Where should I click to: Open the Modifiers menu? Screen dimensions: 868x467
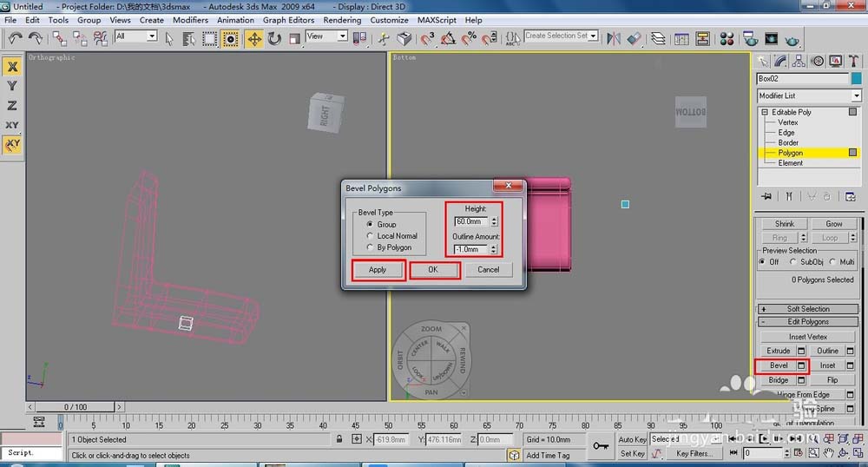(x=190, y=20)
